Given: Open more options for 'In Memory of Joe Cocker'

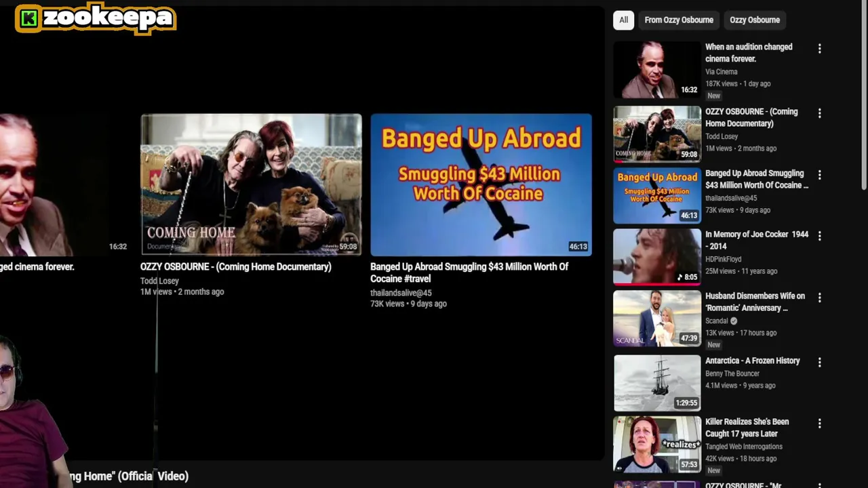Looking at the screenshot, I should [819, 236].
